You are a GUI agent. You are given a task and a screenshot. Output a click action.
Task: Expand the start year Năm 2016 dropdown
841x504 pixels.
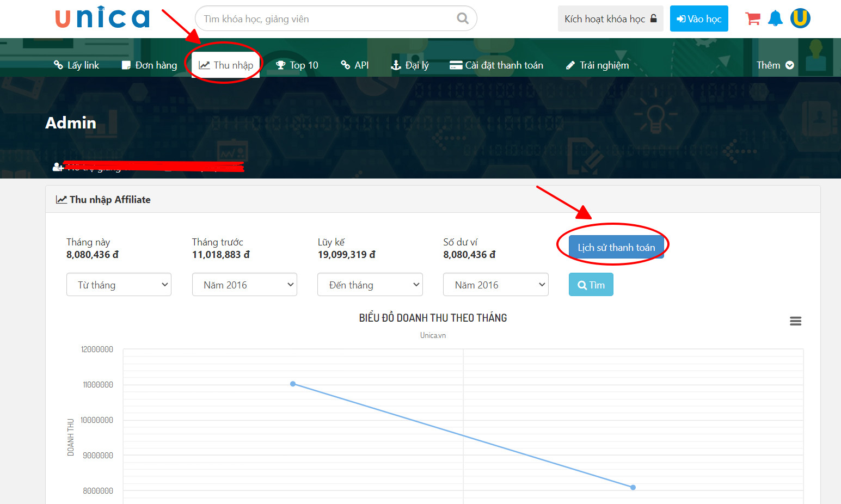tap(244, 285)
